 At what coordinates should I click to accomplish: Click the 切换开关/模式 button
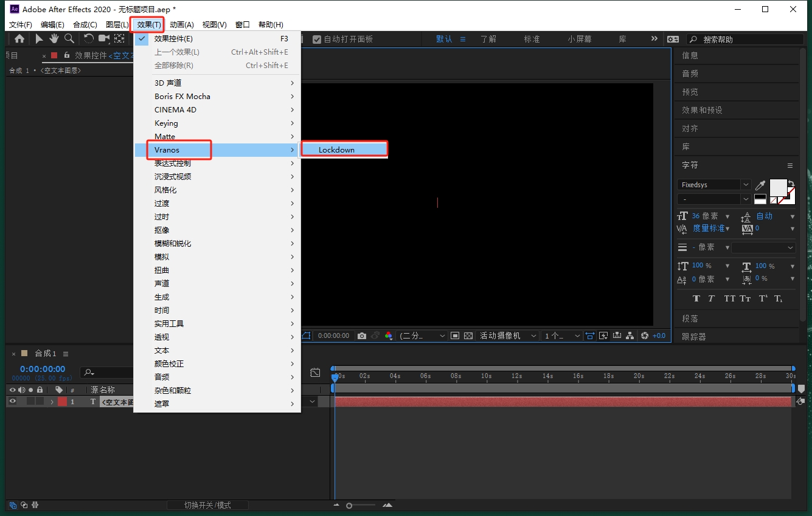click(207, 505)
